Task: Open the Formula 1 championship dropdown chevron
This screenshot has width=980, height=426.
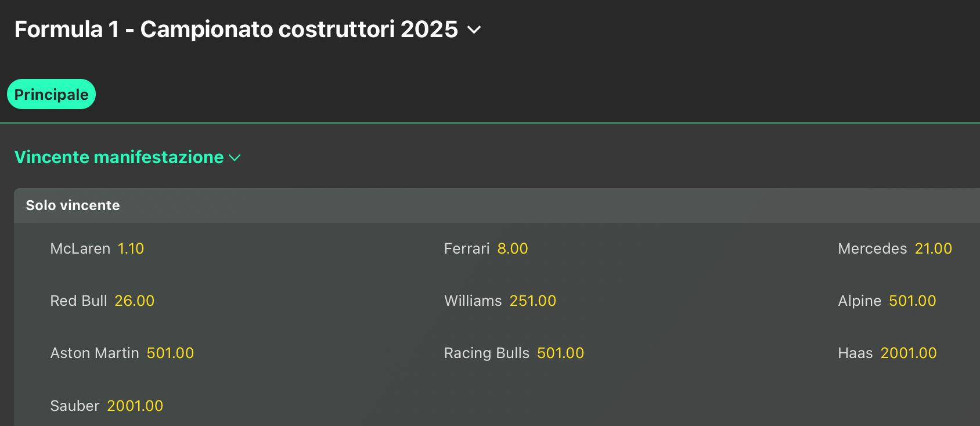Action: 474,30
